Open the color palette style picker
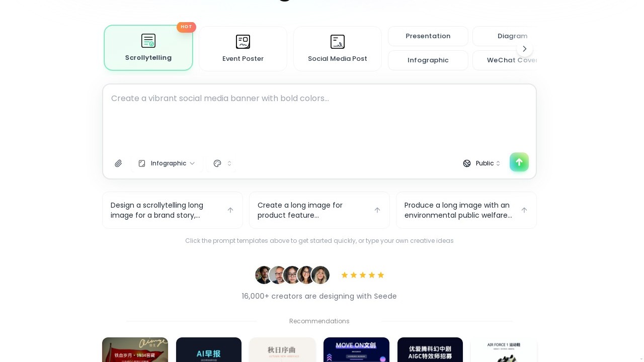This screenshot has width=644, height=362. click(x=222, y=163)
